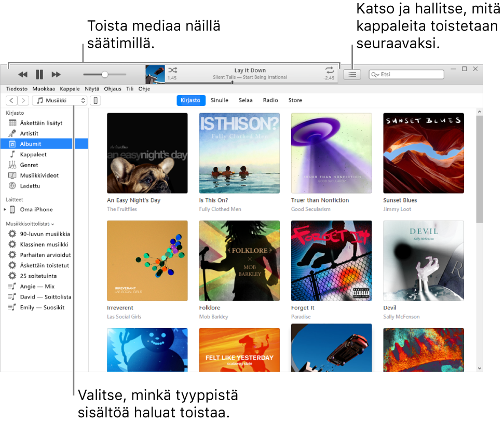Click the now playing album artwork thumbnail
The width and height of the screenshot is (504, 421).
(155, 75)
